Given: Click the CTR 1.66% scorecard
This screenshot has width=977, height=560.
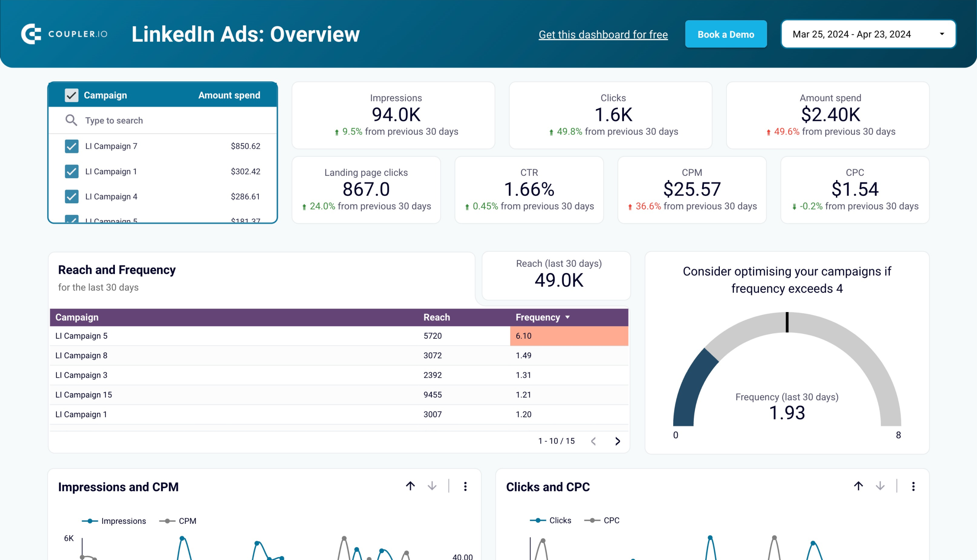Looking at the screenshot, I should tap(529, 190).
